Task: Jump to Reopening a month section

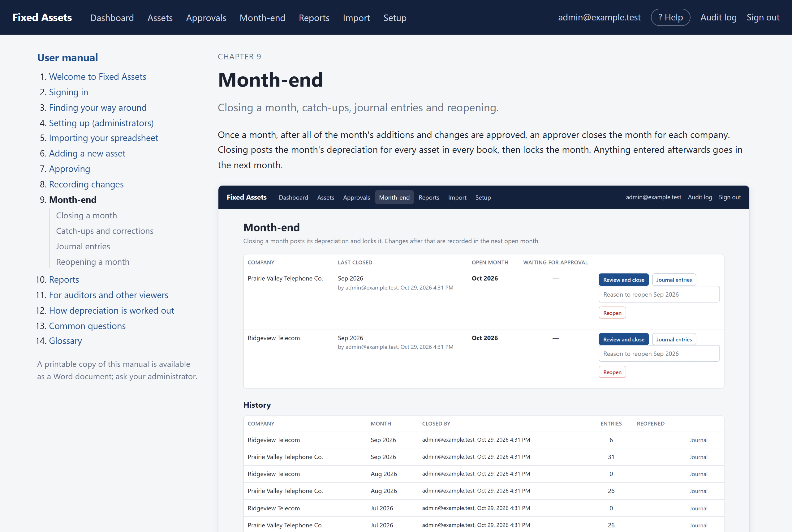Action: point(93,262)
